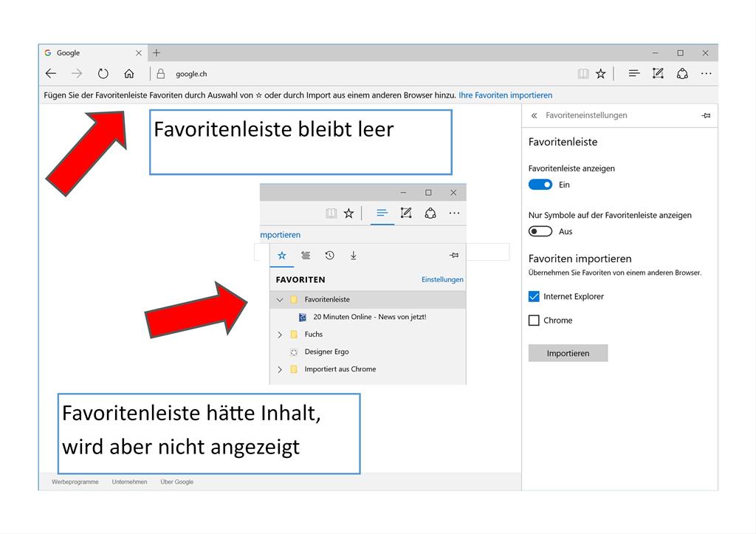Enable 'Nur Symbole auf der Favoritenleiste' switch
756x534 pixels.
coord(540,231)
